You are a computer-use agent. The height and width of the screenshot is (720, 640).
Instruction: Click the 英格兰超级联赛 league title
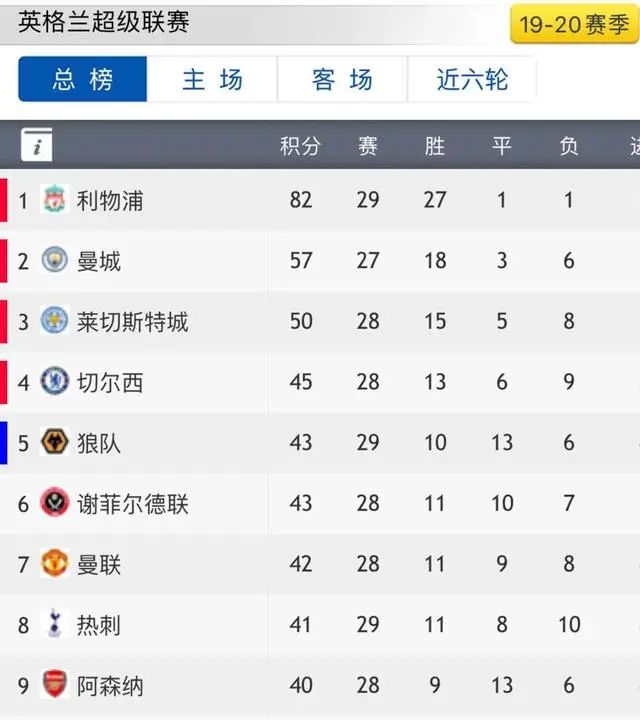click(103, 22)
